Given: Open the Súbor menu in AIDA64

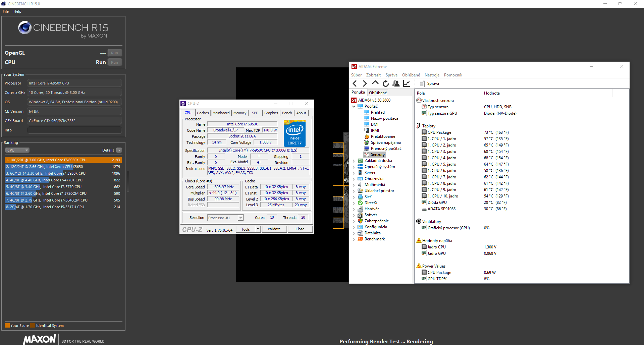Looking at the screenshot, I should point(356,75).
